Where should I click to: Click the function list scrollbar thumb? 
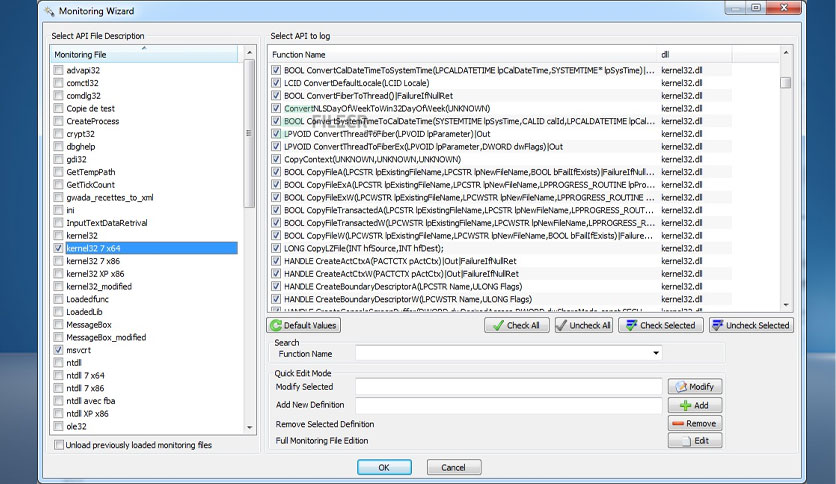(x=786, y=83)
